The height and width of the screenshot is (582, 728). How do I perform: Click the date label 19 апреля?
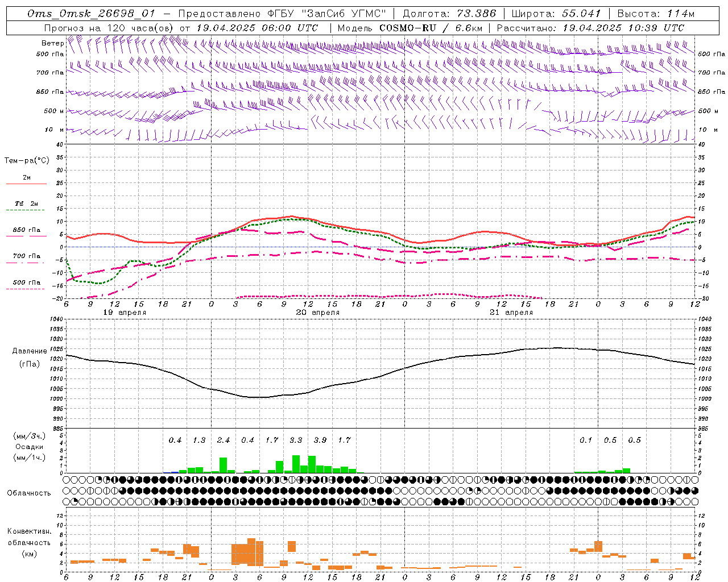(x=124, y=313)
